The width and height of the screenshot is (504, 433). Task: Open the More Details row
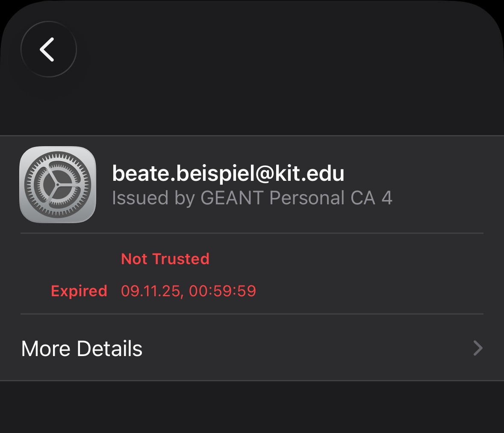[x=252, y=348]
